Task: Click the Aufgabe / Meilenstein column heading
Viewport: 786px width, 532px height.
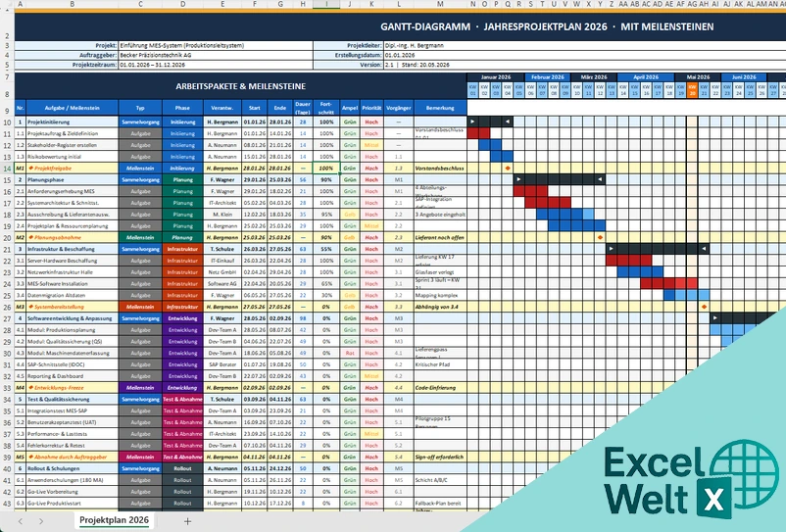Action: pyautogui.click(x=73, y=108)
